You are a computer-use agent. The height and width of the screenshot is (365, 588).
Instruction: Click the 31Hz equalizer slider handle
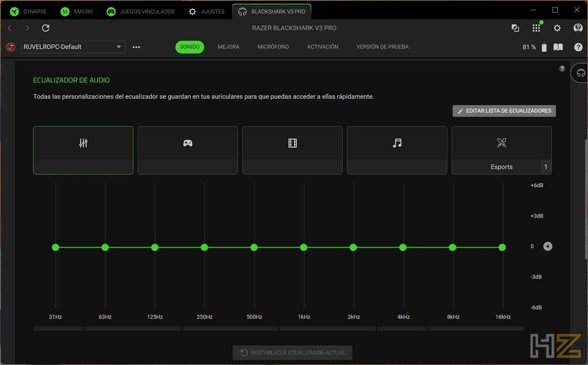pyautogui.click(x=55, y=247)
